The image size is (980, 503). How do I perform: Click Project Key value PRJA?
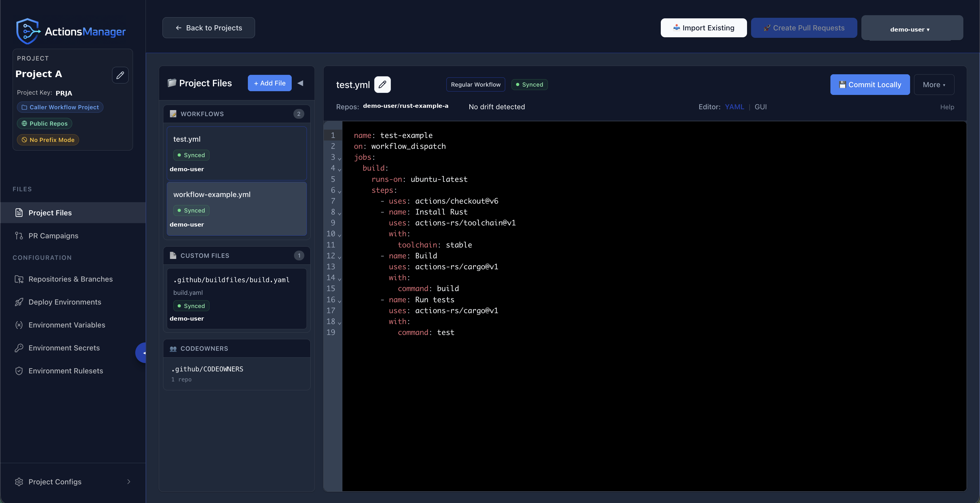[x=64, y=93]
